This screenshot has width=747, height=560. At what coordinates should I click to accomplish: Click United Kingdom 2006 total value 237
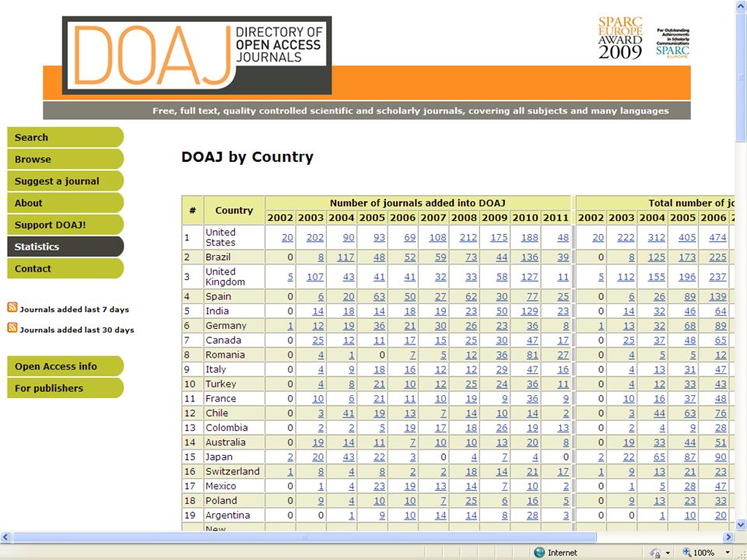717,277
